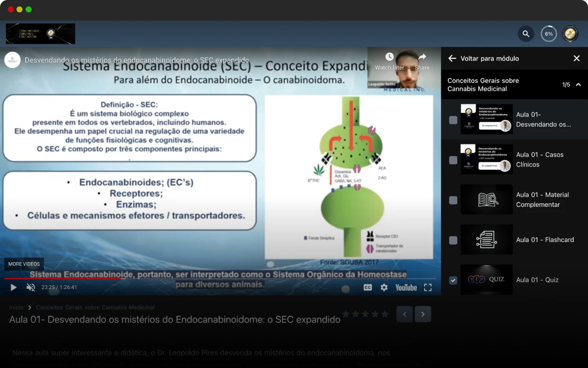Viewport: 588px width, 368px height.
Task: Select the Aula 01 - Flashcard title
Action: [x=545, y=240]
